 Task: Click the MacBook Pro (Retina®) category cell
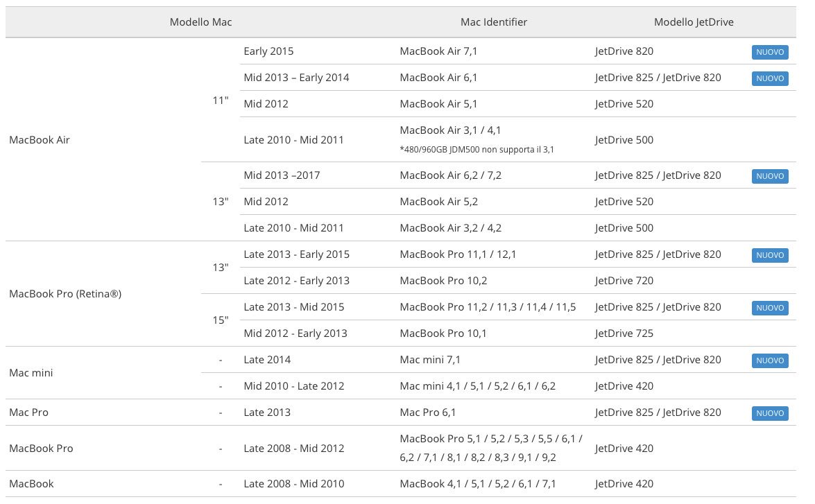coord(65,294)
